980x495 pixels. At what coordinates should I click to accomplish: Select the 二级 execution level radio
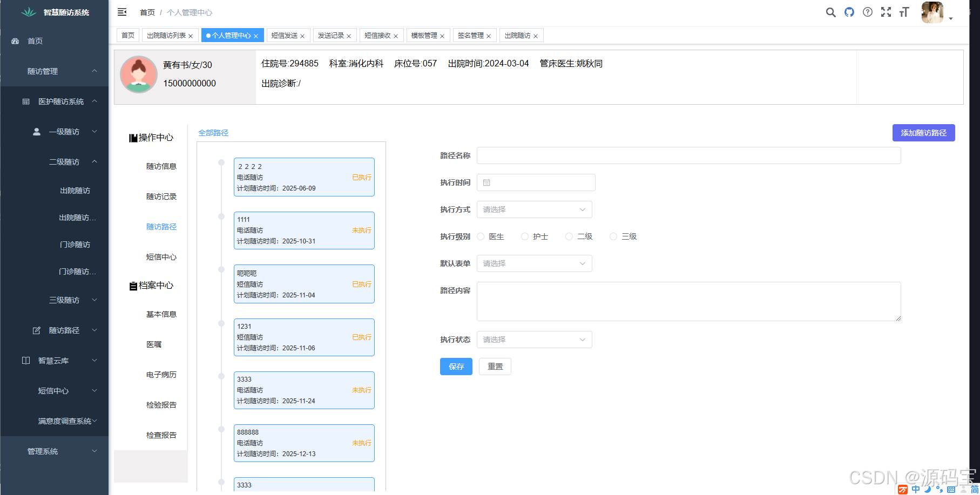[x=569, y=236]
